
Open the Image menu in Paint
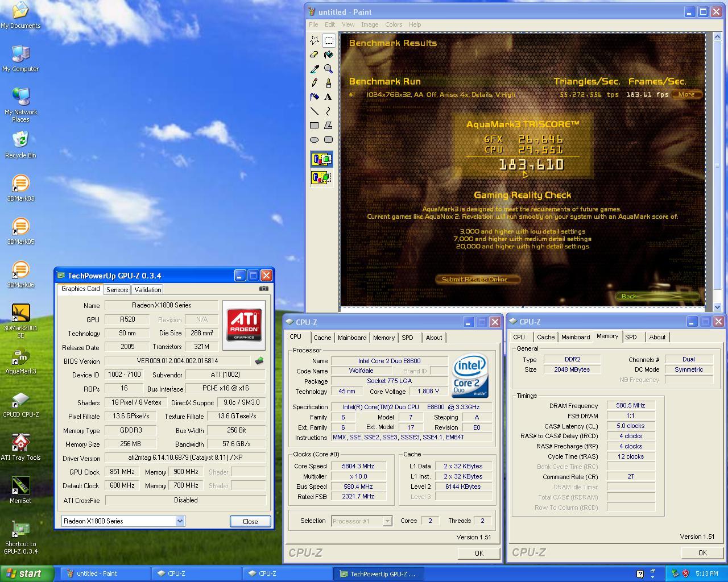370,24
